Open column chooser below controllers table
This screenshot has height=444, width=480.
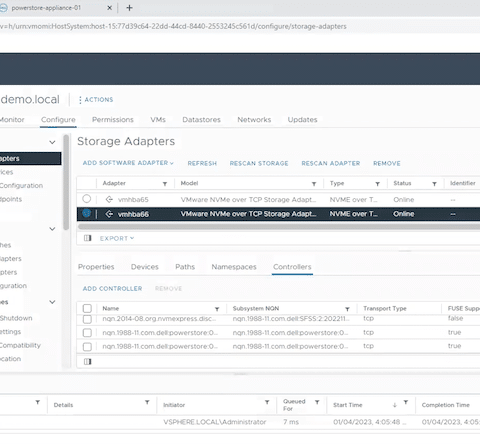click(88, 361)
